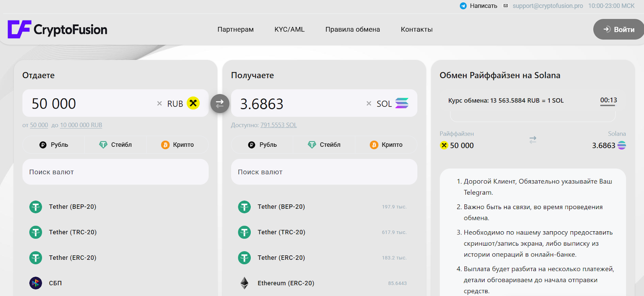The image size is (644, 296).
Task: Click the RUB currency label
Action: [175, 104]
